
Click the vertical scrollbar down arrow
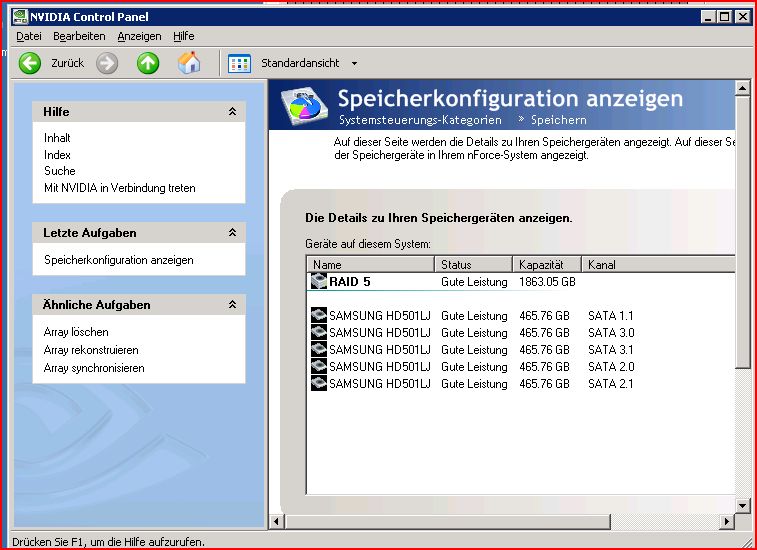point(743,505)
